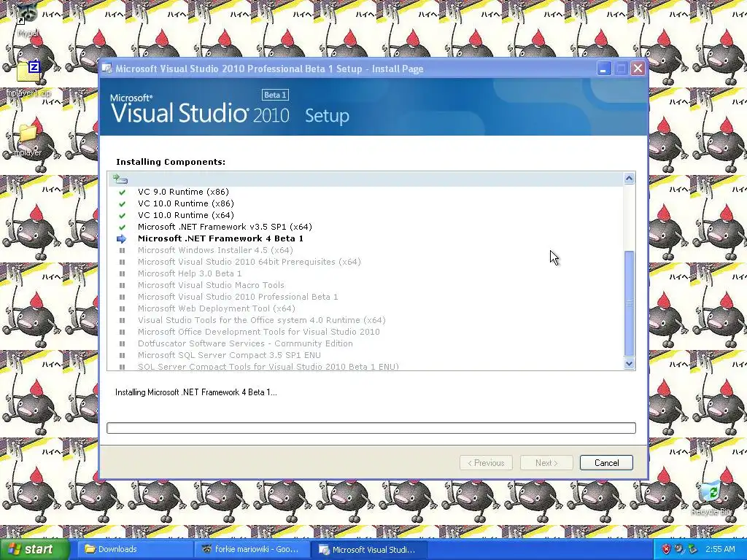Click the red security shield tray icon
The height and width of the screenshot is (560, 747).
tap(666, 550)
